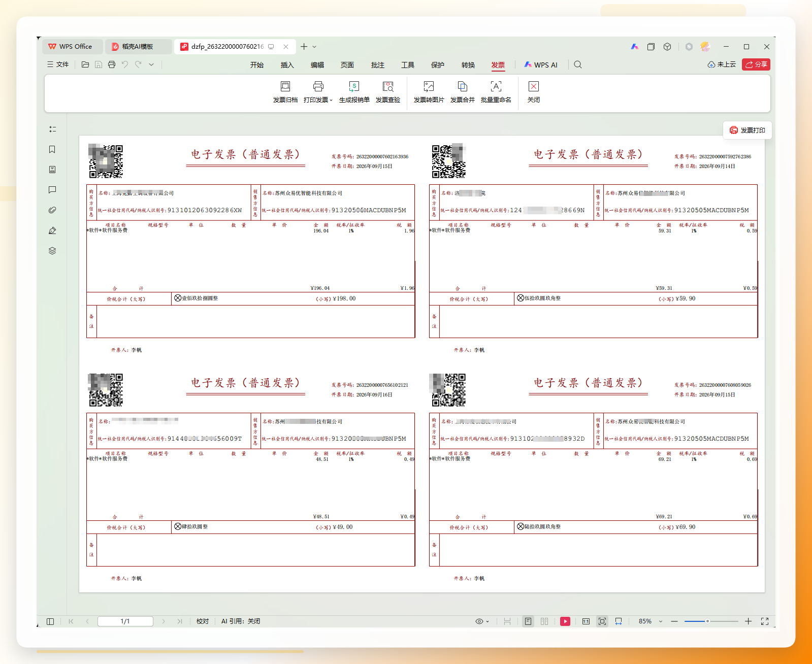The image size is (812, 664).
Task: Click the 发票打印 floating button
Action: click(x=748, y=130)
